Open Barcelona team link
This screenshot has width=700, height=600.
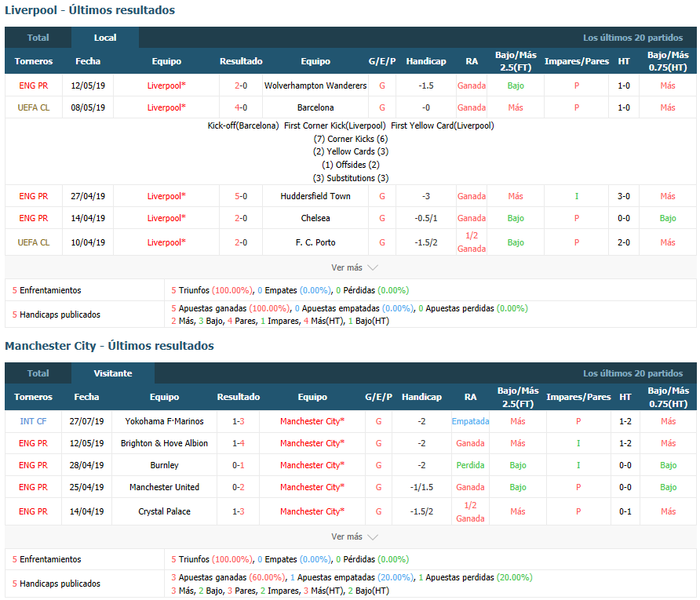[x=315, y=107]
